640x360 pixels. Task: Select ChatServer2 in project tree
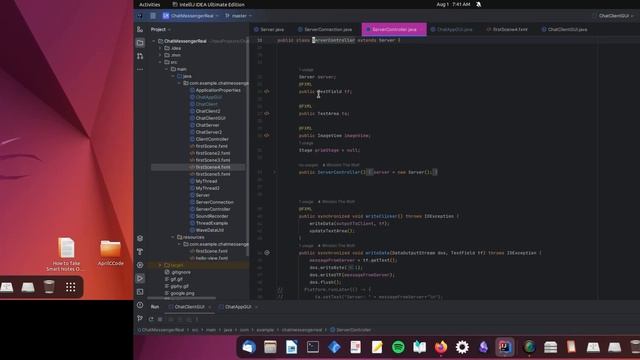pyautogui.click(x=206, y=132)
